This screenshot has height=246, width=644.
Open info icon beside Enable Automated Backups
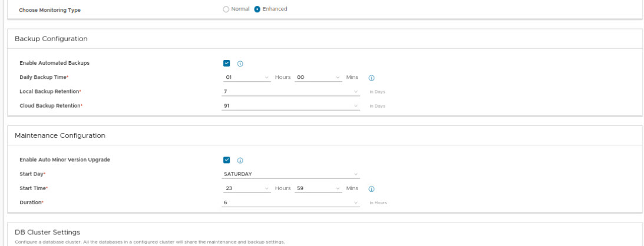tap(240, 64)
